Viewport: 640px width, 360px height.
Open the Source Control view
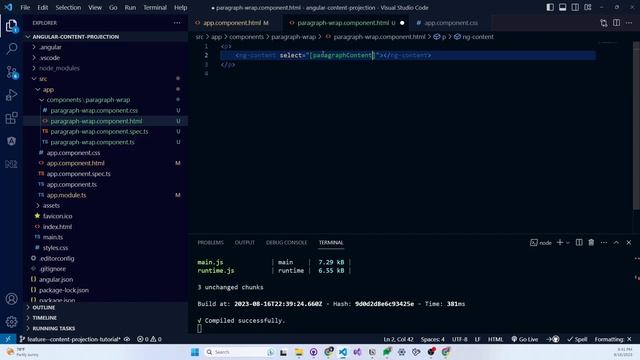coord(11,72)
